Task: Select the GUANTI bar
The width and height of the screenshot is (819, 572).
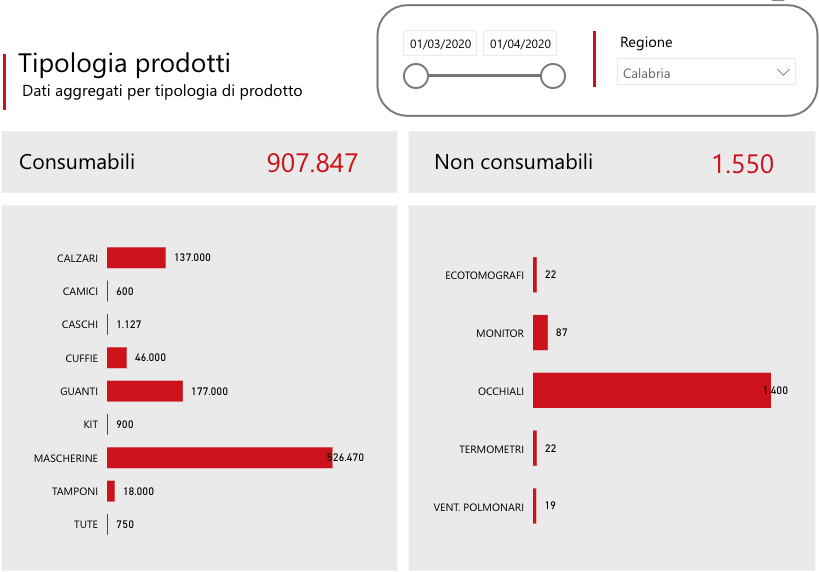Action: tap(145, 391)
